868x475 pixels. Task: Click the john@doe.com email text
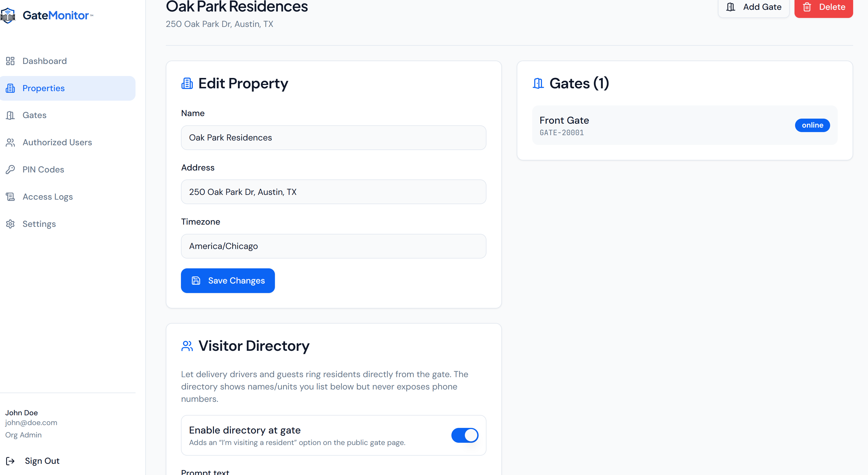[31, 423]
